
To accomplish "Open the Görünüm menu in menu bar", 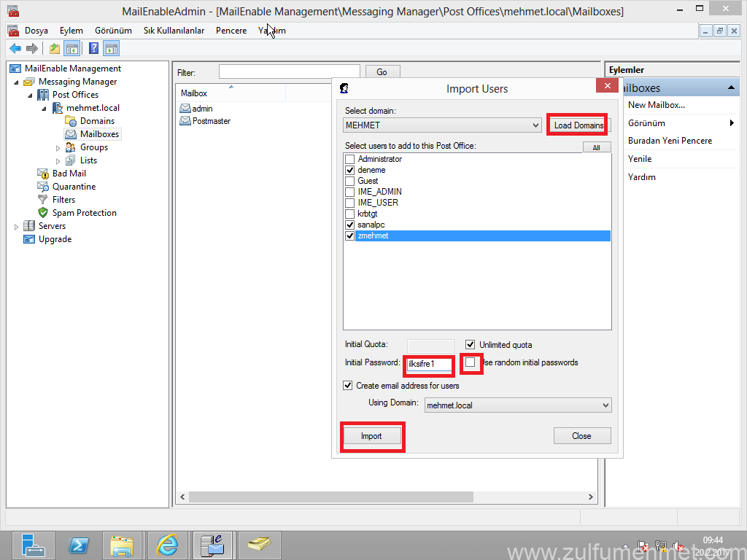I will (x=113, y=31).
